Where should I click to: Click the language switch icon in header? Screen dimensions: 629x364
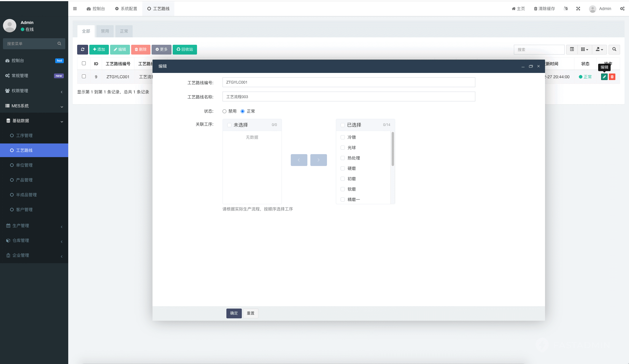(x=566, y=9)
